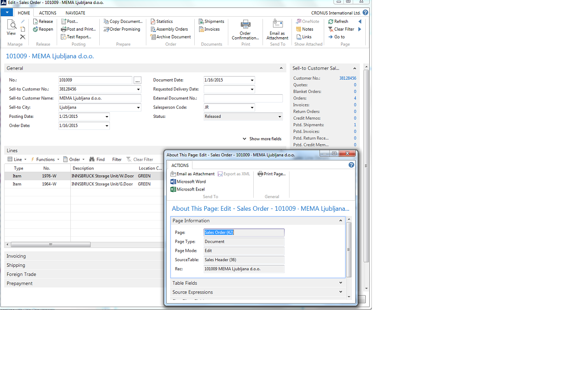Open the Status dropdown
Image resolution: width=588 pixels, height=368 pixels.
279,116
